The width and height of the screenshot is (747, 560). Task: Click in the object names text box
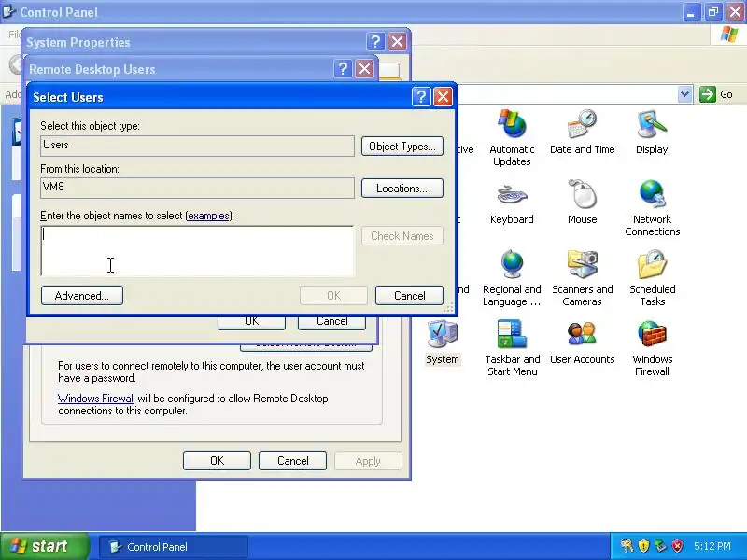point(197,251)
